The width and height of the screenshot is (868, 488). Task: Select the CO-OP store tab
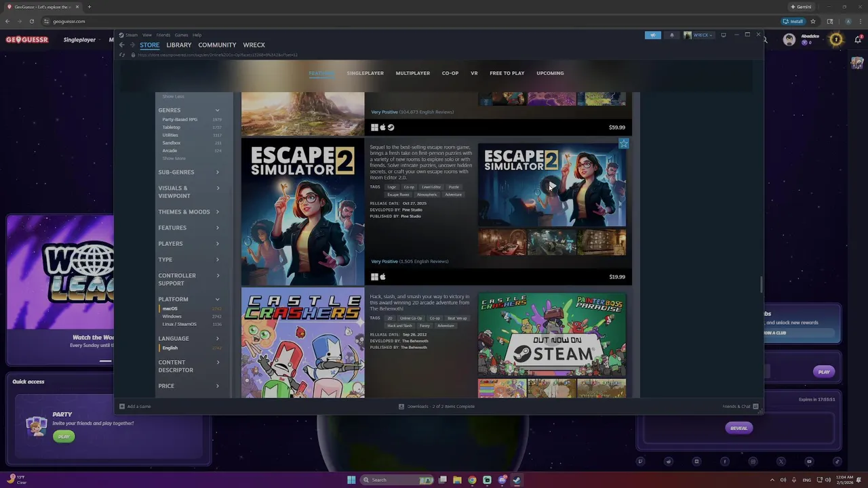pyautogui.click(x=450, y=73)
